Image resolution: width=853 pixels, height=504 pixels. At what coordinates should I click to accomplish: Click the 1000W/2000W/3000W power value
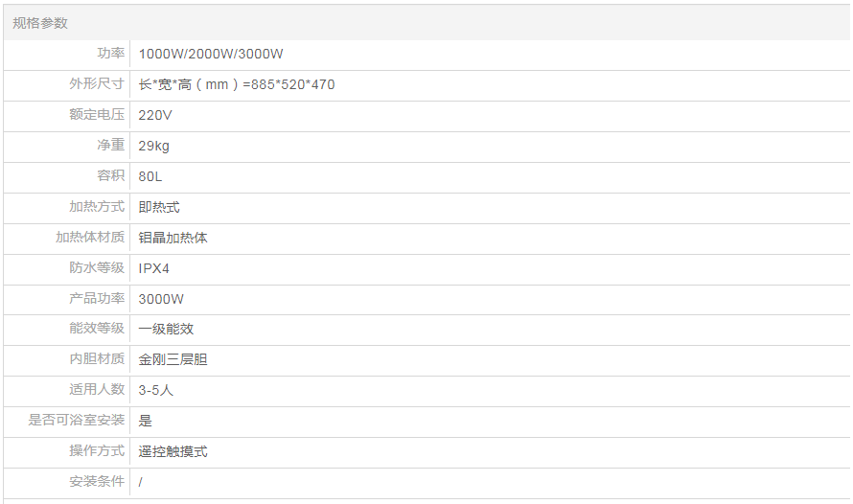pyautogui.click(x=211, y=55)
